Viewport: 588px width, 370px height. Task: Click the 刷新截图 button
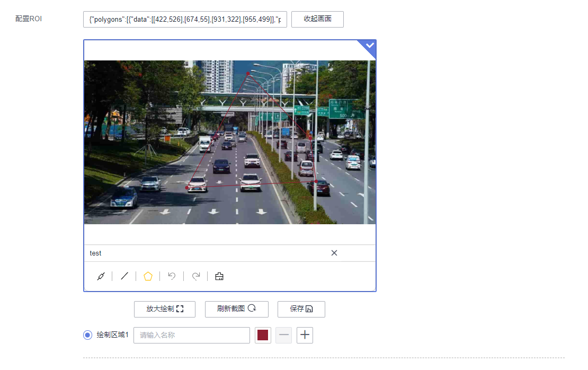point(237,309)
